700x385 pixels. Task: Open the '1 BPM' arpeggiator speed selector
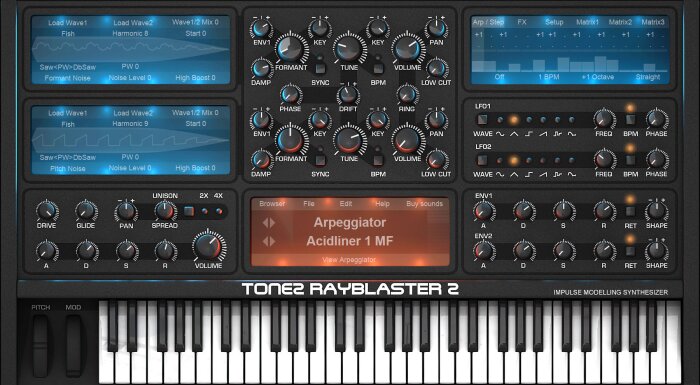[549, 77]
